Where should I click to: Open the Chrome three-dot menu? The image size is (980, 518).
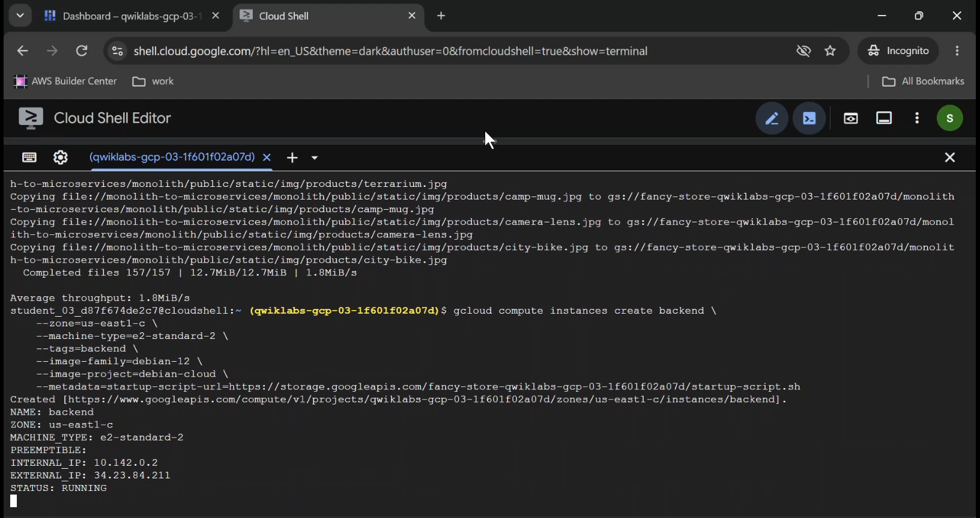(x=957, y=51)
